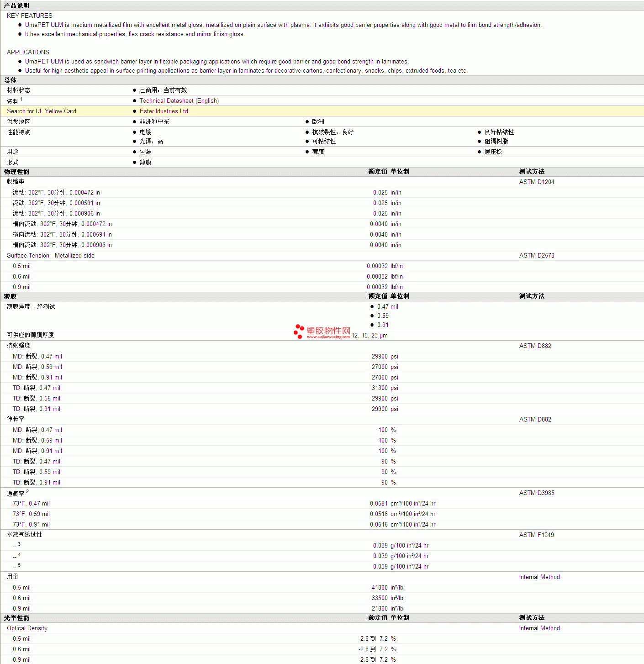This screenshot has width=644, height=664.
Task: Click the Ester Idustries Ltd. link
Action: click(164, 111)
